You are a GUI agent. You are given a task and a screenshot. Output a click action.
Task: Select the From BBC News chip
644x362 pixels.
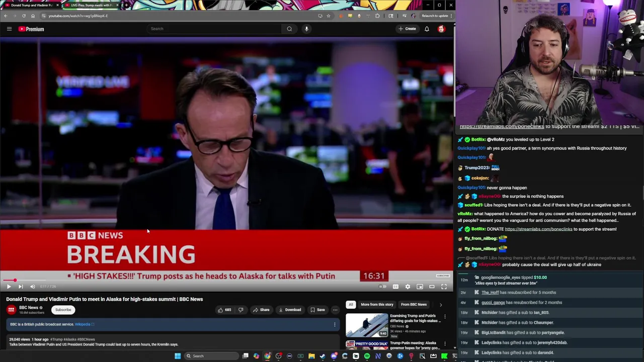pos(414,304)
